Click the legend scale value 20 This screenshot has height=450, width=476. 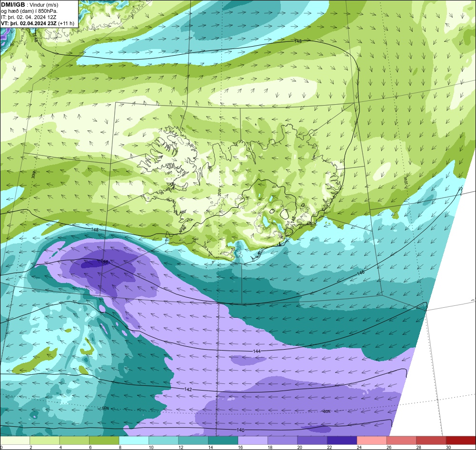click(x=299, y=447)
